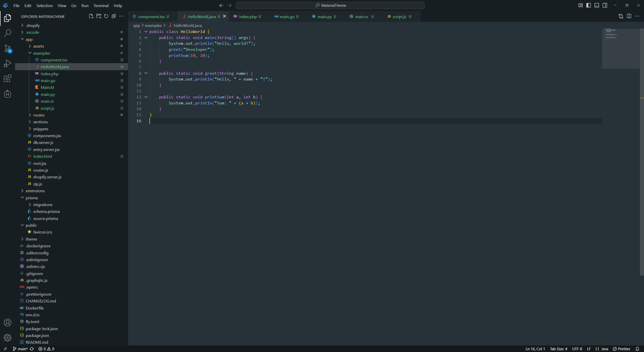Click the New File icon in Explorer
Image resolution: width=644 pixels, height=352 pixels.
pos(91,16)
